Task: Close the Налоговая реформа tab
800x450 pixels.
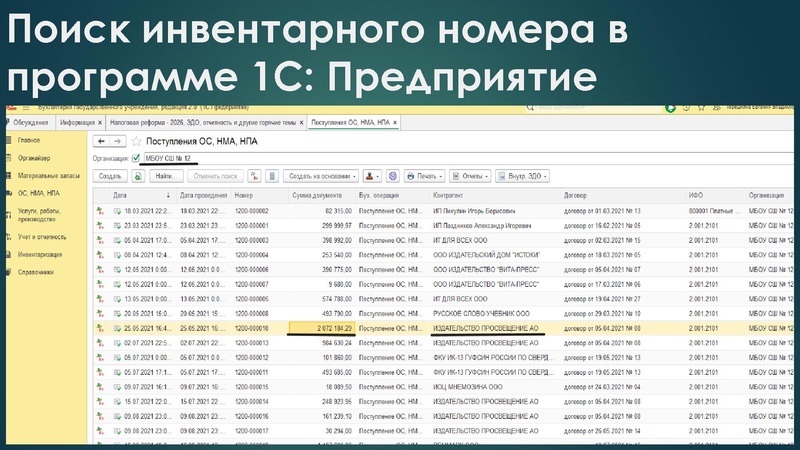Action: [x=302, y=123]
